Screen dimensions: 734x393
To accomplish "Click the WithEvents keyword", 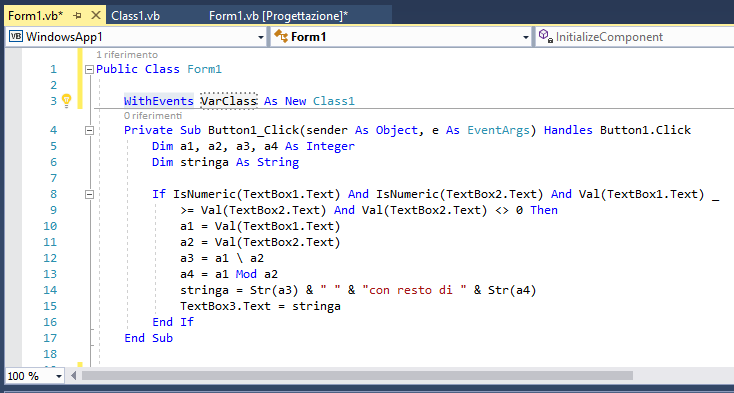I will click(159, 101).
